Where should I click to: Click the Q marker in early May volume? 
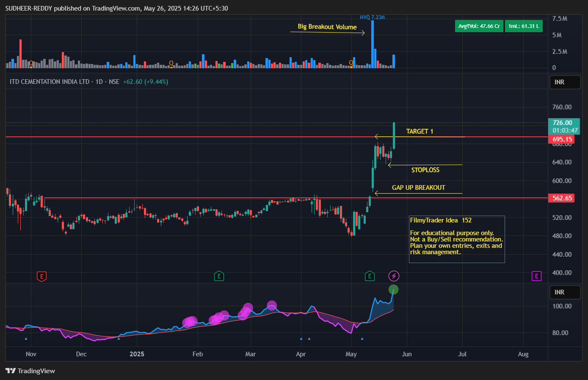point(351,64)
